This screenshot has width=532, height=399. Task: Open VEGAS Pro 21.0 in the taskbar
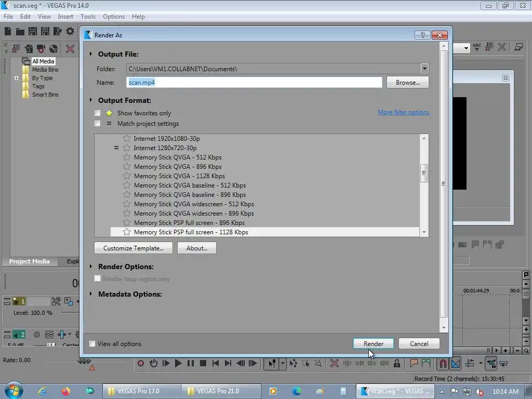tap(221, 391)
